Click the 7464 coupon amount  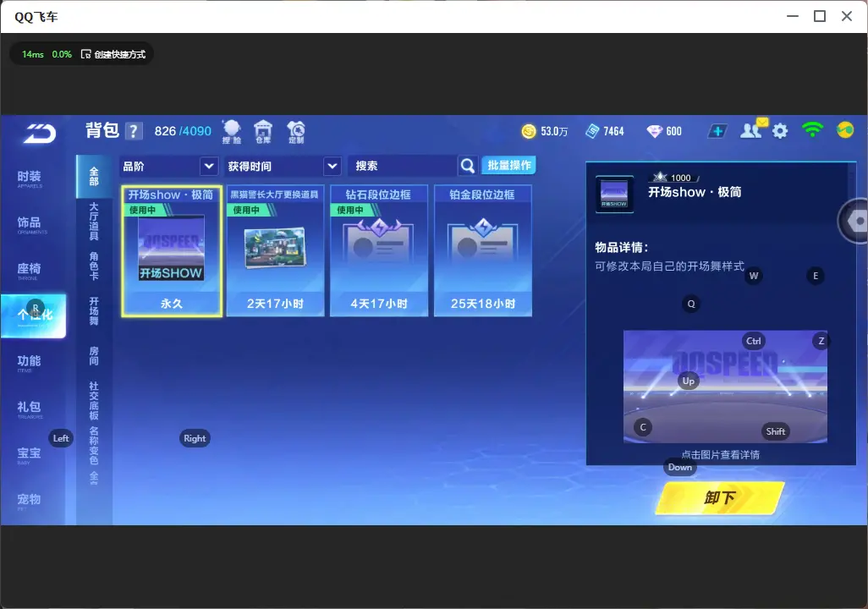pos(613,132)
